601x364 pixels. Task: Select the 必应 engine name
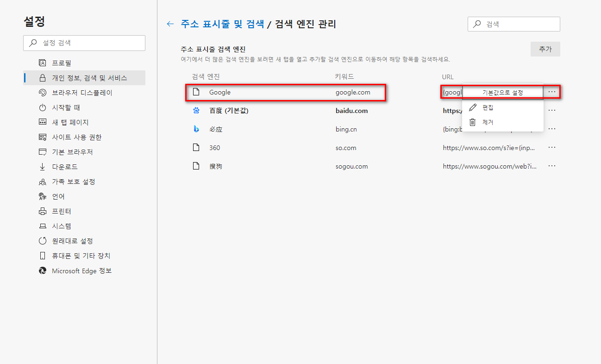coord(216,129)
